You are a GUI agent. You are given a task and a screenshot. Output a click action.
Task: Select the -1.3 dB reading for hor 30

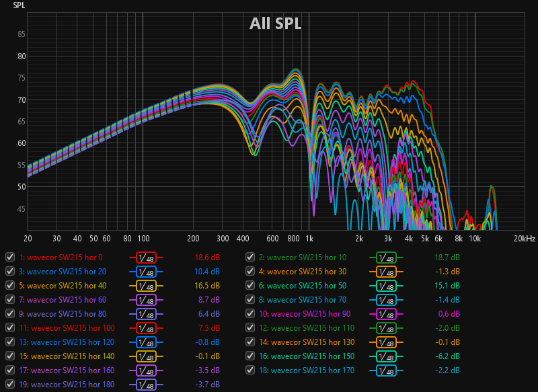click(447, 271)
